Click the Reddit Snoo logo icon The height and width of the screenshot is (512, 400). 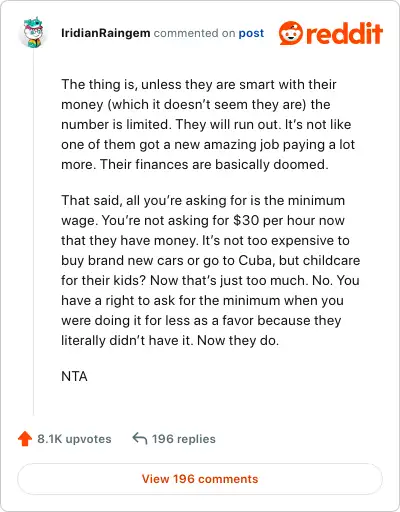coord(291,33)
